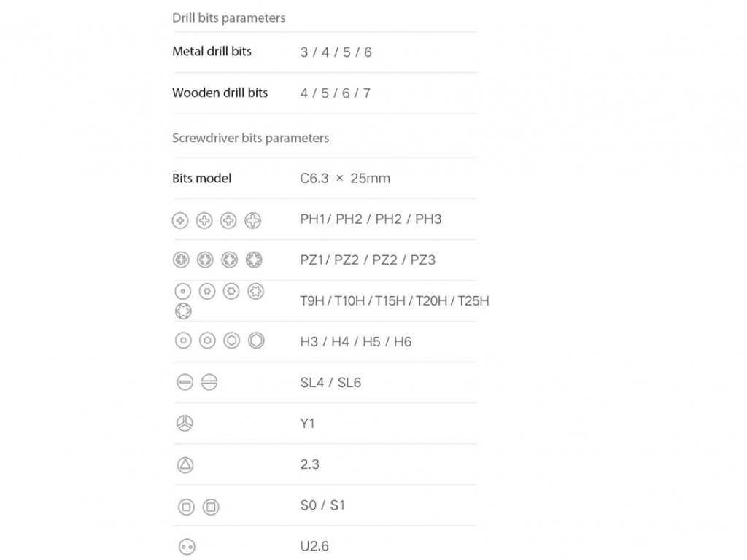Click the tri-wing Y1 bit icon
This screenshot has height=560, width=747.
tap(185, 424)
